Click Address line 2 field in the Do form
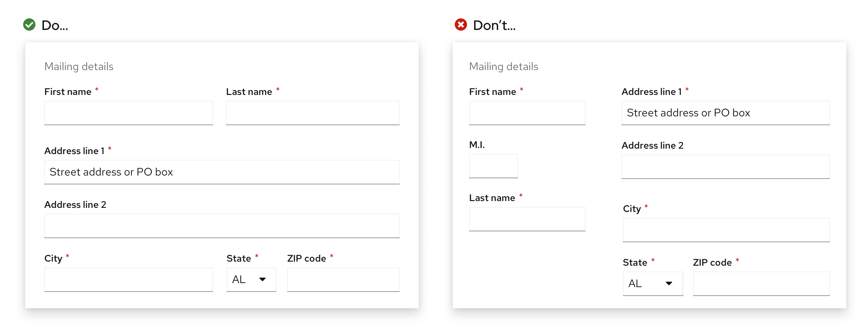Image resolution: width=868 pixels, height=330 pixels. (x=222, y=226)
